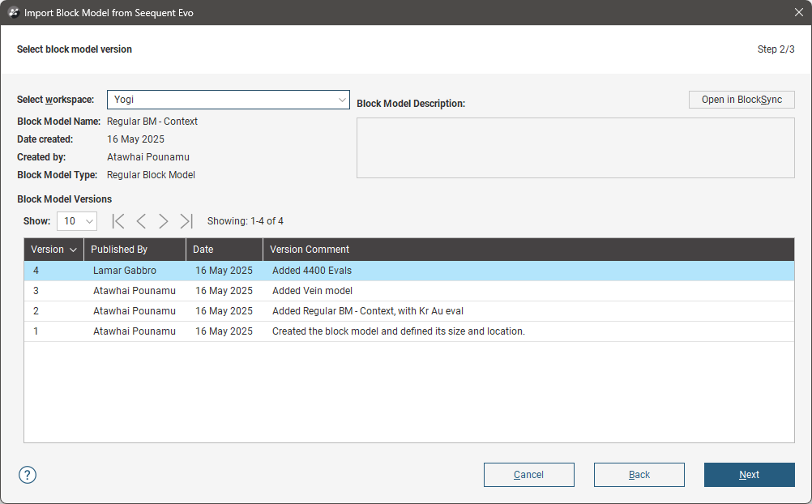This screenshot has width=812, height=504.
Task: Go to previous page of versions
Action: [x=141, y=221]
